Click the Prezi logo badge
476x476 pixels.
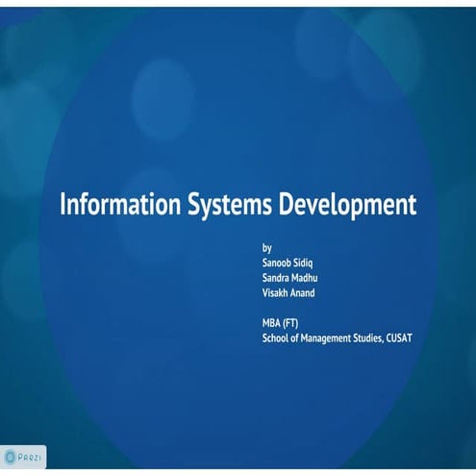pos(23,457)
